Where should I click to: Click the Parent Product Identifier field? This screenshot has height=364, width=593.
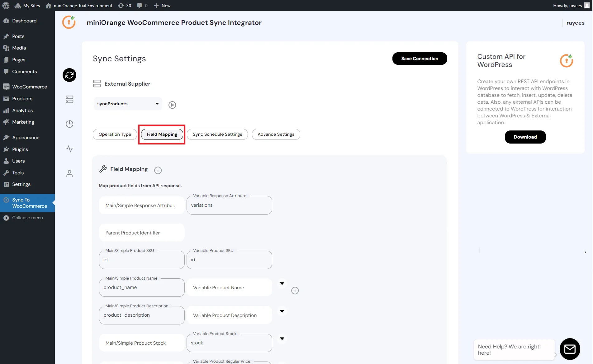coord(142,233)
